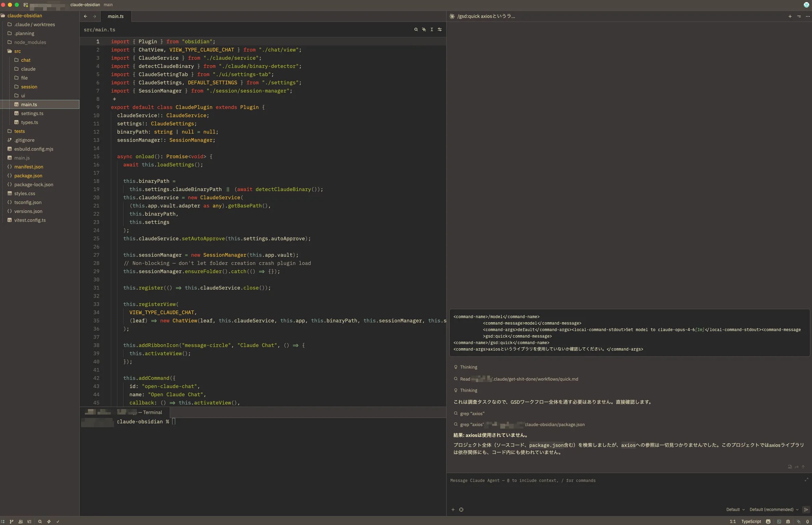Select the Terminal tab
Image resolution: width=812 pixels, height=525 pixels.
point(125,412)
